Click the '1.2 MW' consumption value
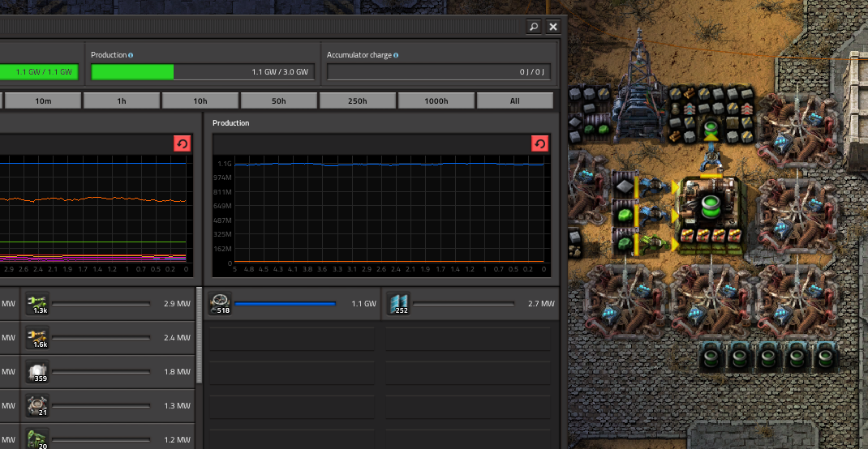Screen dimensions: 868x449 [177, 440]
